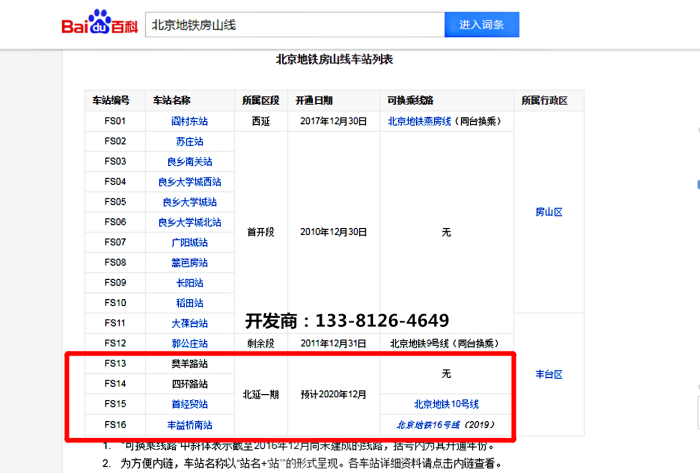Image resolution: width=700 pixels, height=473 pixels.
Task: Select the FS07 station code cell
Action: pyautogui.click(x=115, y=242)
